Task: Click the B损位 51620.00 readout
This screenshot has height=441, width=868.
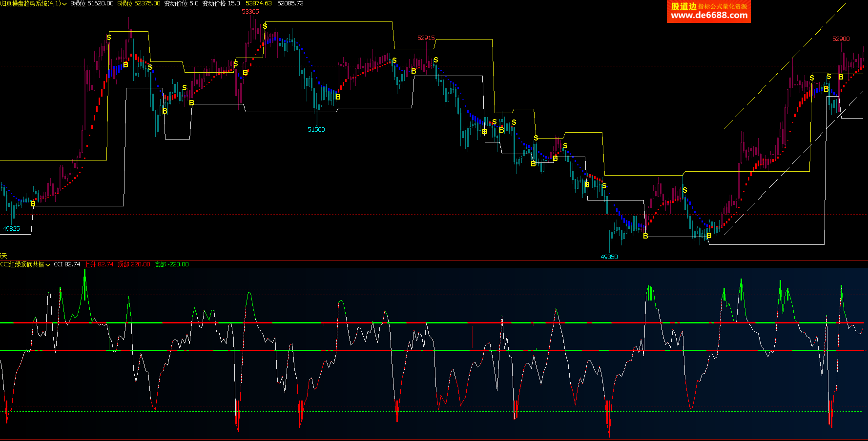Action: click(92, 3)
